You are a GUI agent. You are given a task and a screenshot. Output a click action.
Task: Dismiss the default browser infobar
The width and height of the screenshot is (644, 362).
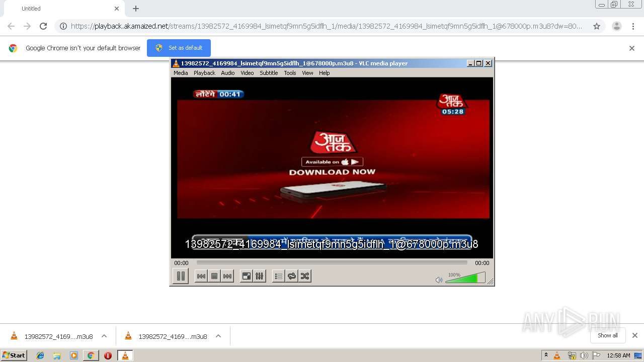(x=632, y=48)
